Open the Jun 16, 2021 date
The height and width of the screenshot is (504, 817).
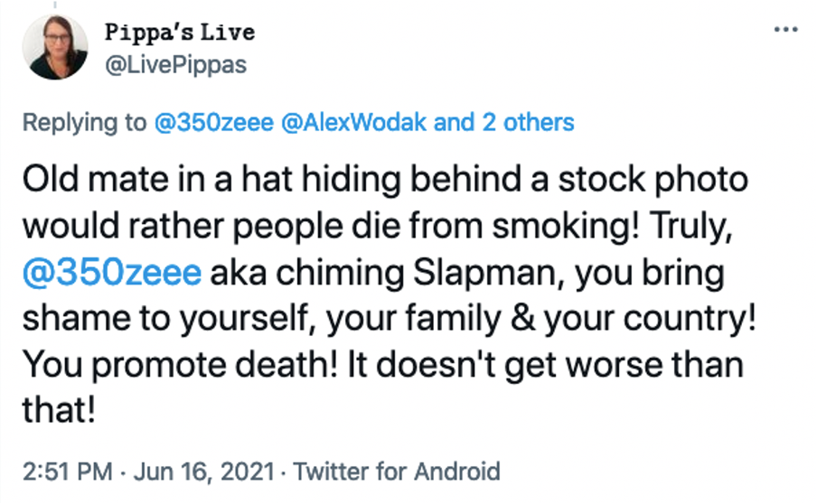point(203,471)
